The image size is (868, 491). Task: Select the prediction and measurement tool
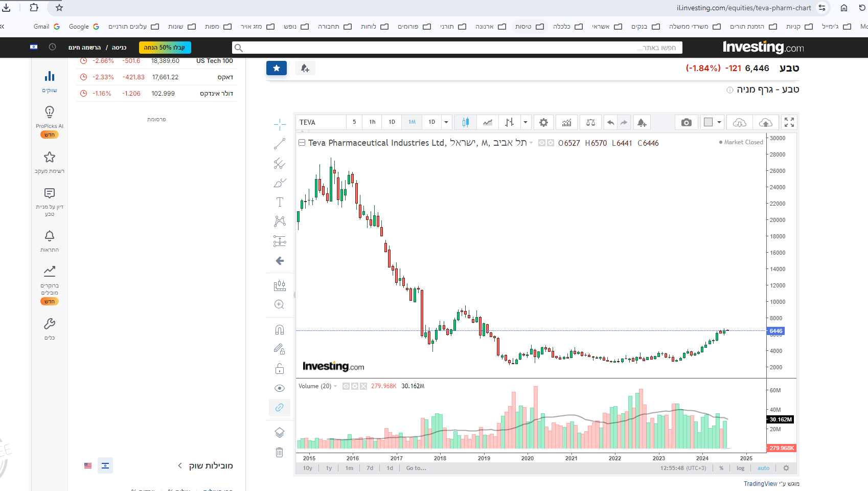280,241
